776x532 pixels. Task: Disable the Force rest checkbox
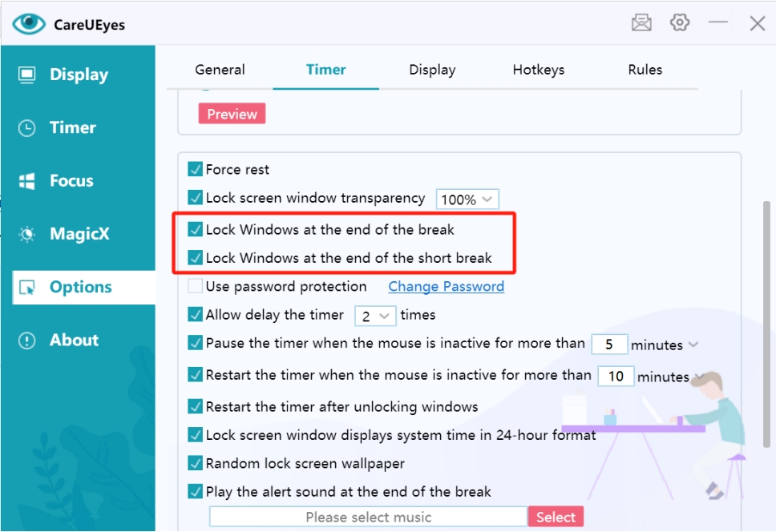tap(195, 170)
